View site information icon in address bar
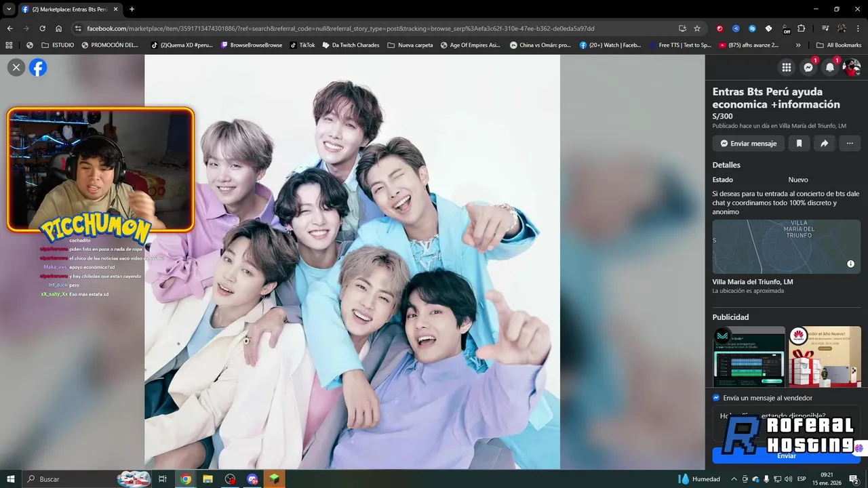The image size is (868, 488). (x=78, y=28)
